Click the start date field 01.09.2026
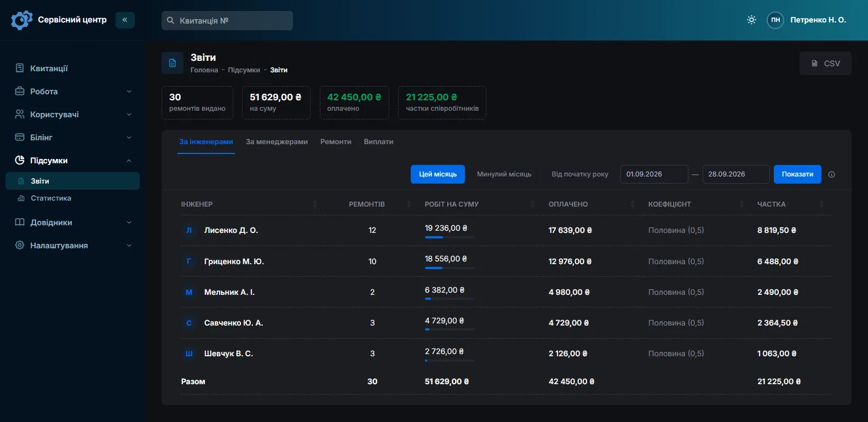Screen dimensions: 868x422 (x=654, y=174)
